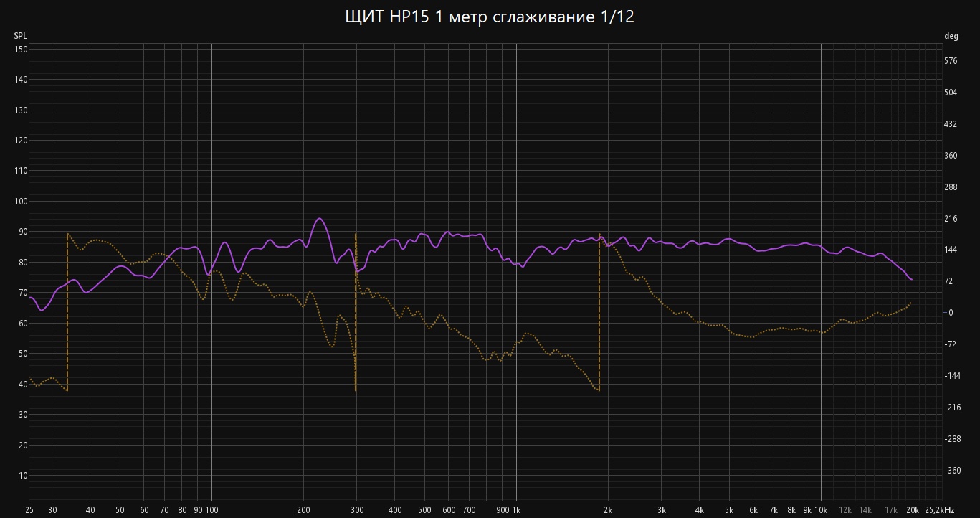980x518 pixels.
Task: Click the 20k frequency axis label
Action: click(x=912, y=510)
